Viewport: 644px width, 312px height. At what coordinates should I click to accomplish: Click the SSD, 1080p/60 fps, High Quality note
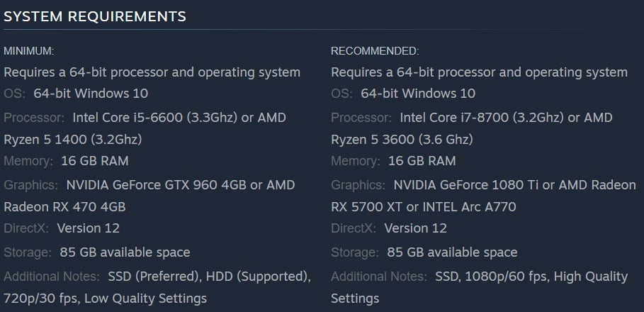(x=531, y=276)
